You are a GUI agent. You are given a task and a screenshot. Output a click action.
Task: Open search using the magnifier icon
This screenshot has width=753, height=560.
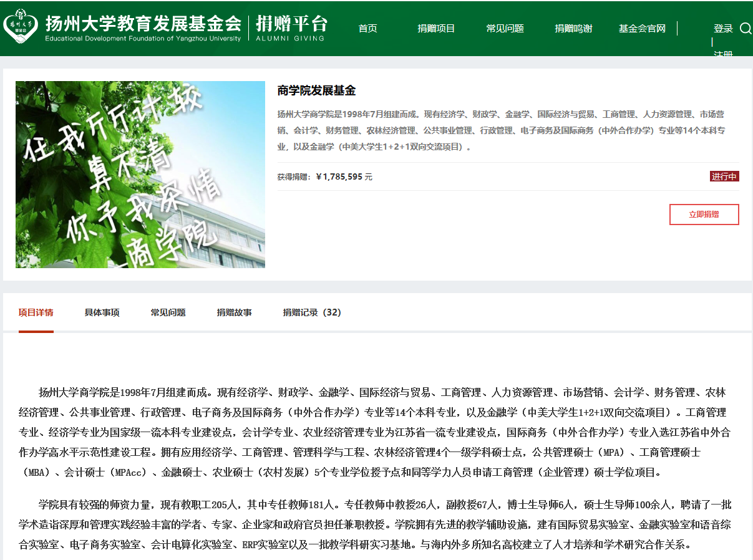[745, 28]
